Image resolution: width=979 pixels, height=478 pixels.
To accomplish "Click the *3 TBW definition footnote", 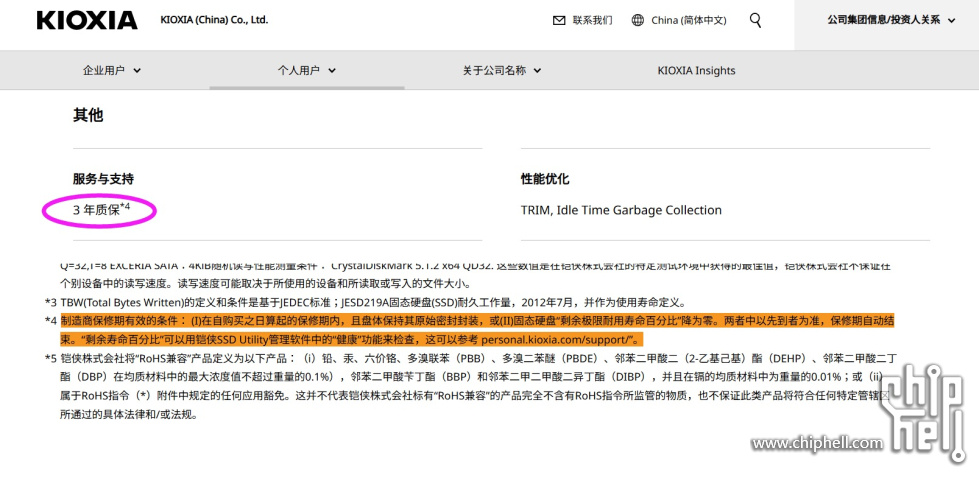I will click(x=365, y=303).
